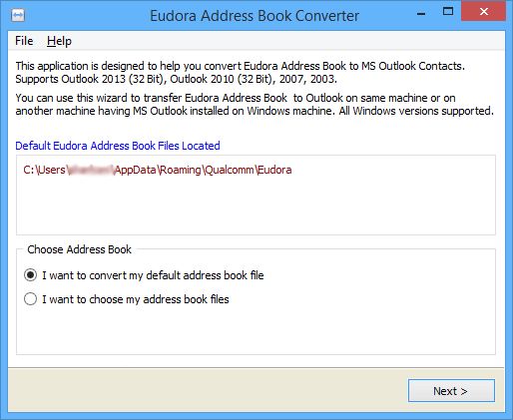Click the label "I want to convert my default address book file"
The height and width of the screenshot is (420, 513).
tap(153, 275)
